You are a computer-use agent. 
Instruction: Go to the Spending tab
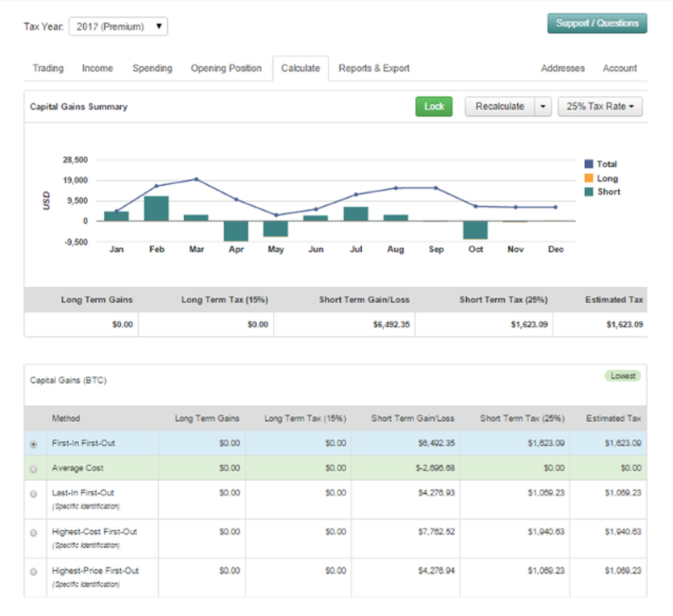(x=152, y=68)
